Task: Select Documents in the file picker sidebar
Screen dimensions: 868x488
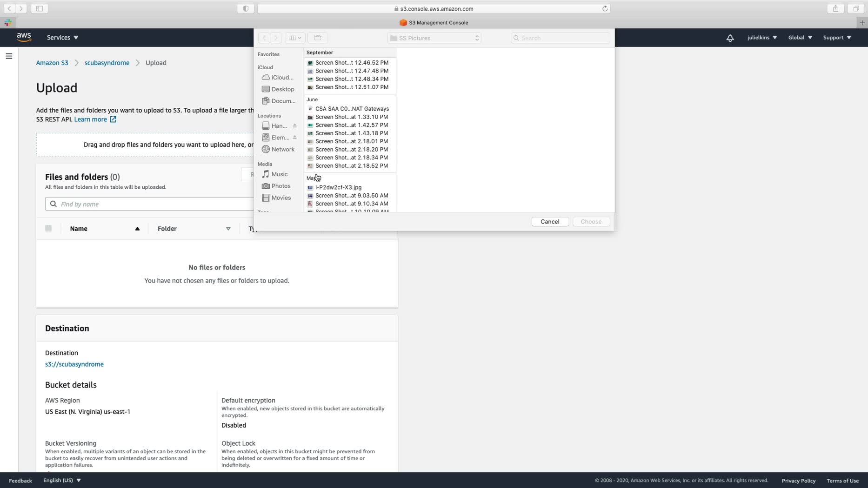Action: click(x=278, y=101)
